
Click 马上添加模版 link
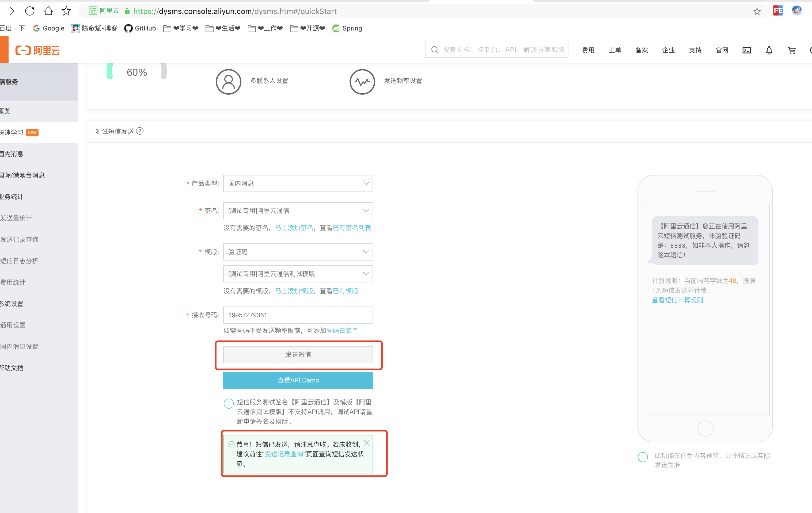[x=294, y=291]
